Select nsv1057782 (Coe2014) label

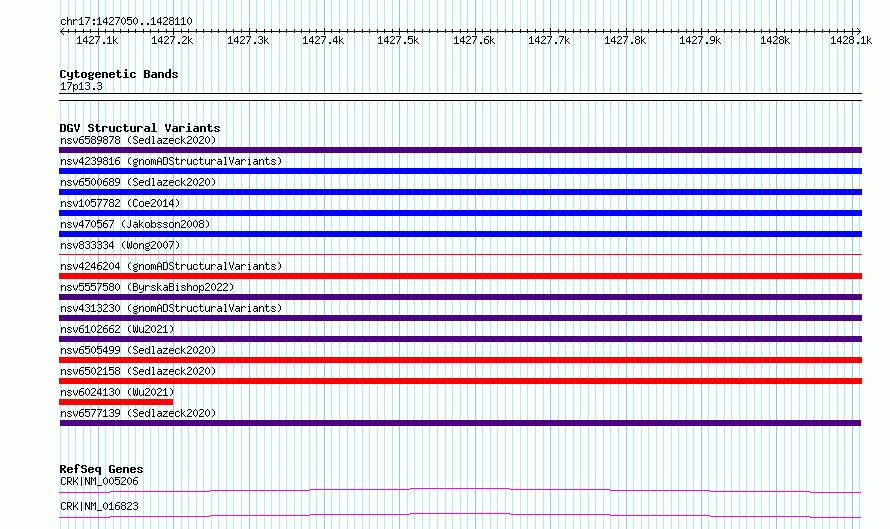120,203
